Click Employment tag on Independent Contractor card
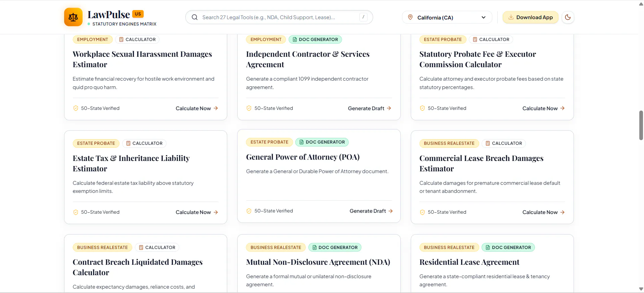The image size is (644, 293). [x=266, y=39]
